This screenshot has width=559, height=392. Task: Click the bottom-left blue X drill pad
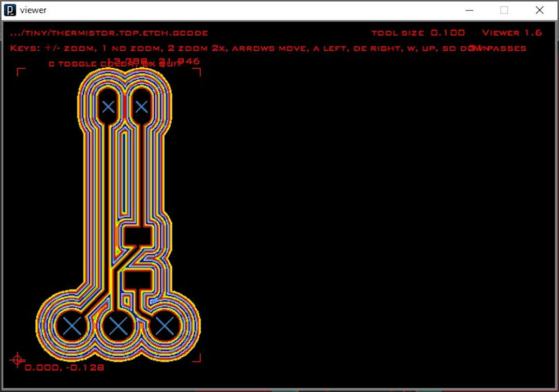tap(71, 326)
